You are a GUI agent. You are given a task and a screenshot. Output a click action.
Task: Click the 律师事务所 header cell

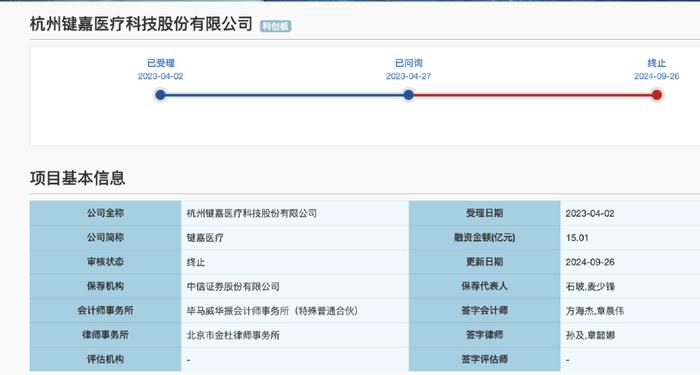(x=105, y=335)
